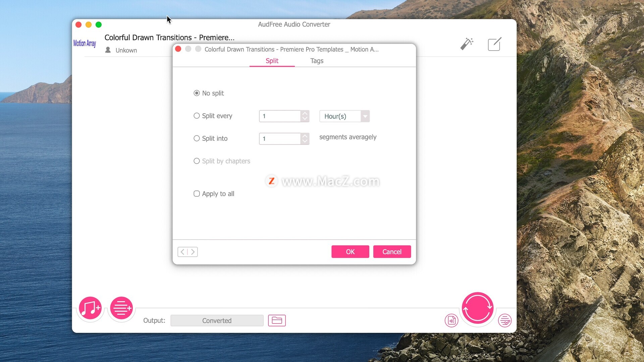Image resolution: width=644 pixels, height=362 pixels.
Task: Click the add music files button
Action: pyautogui.click(x=90, y=308)
